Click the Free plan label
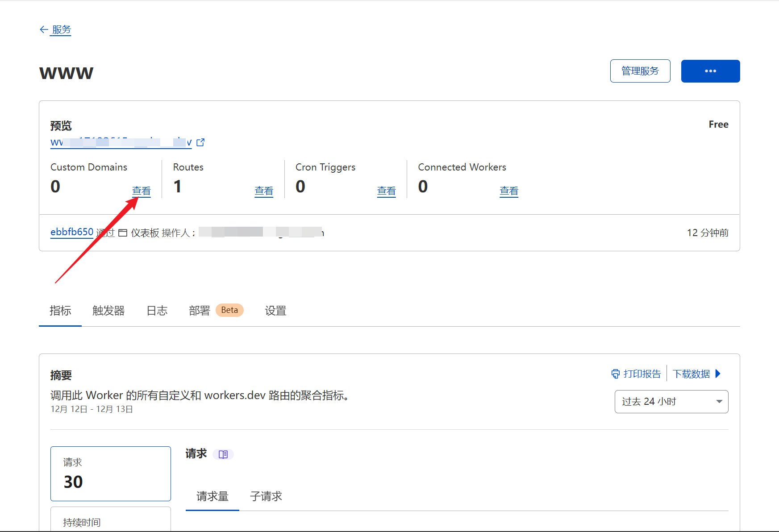The image size is (779, 532). coord(718,125)
